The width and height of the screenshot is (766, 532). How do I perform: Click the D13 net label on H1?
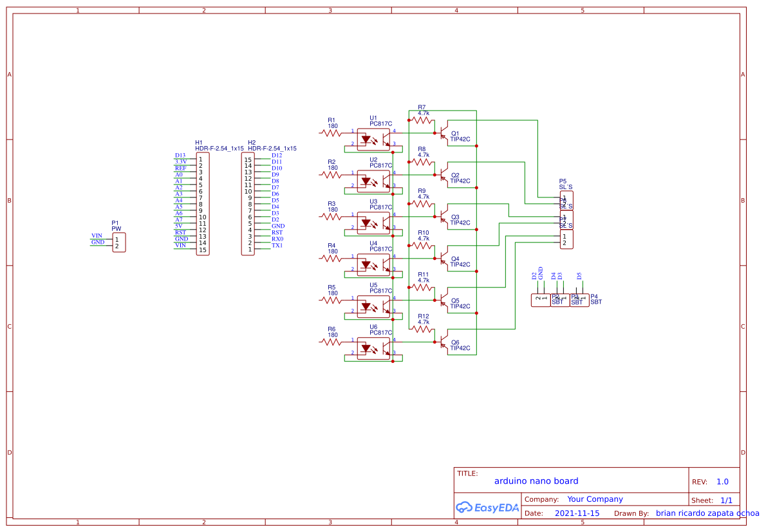pyautogui.click(x=180, y=156)
